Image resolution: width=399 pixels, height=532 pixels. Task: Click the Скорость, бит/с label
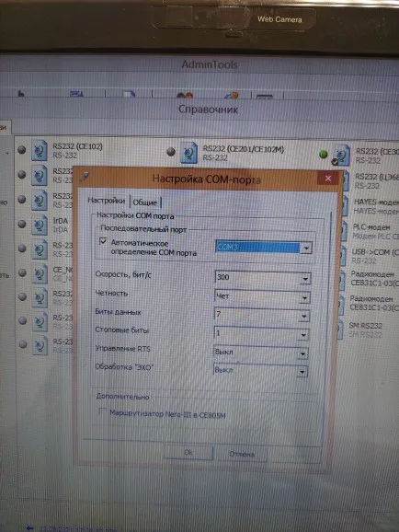[x=123, y=274]
